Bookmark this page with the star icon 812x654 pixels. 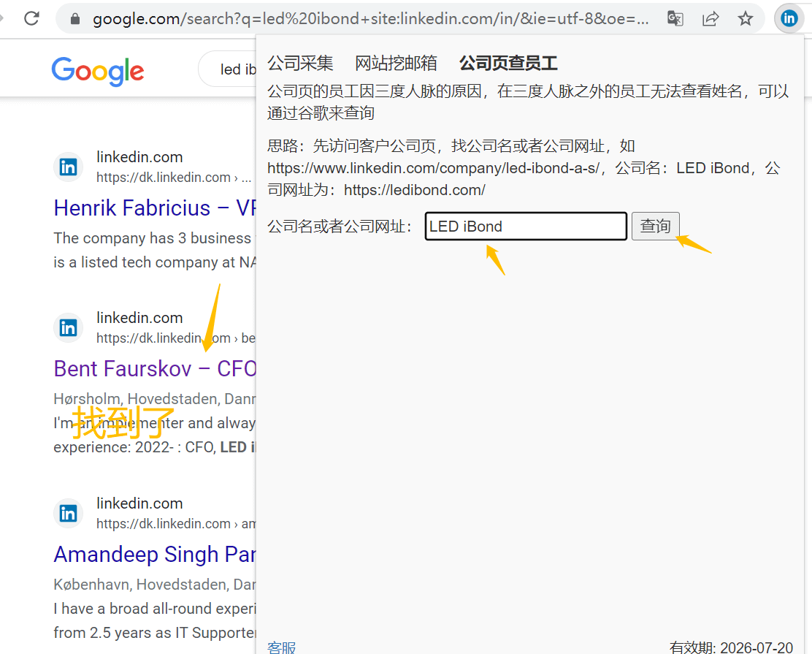[x=746, y=19]
